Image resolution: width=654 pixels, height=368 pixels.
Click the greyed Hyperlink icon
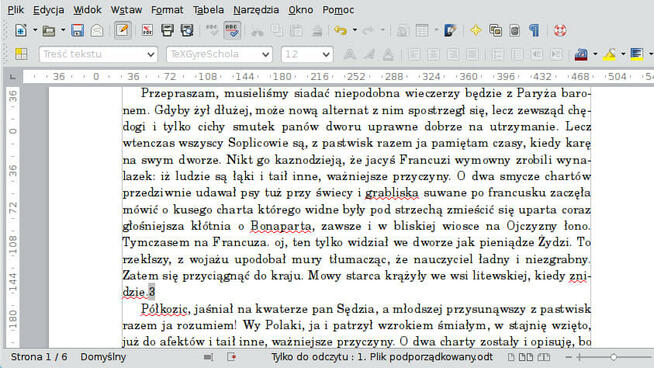click(x=402, y=30)
